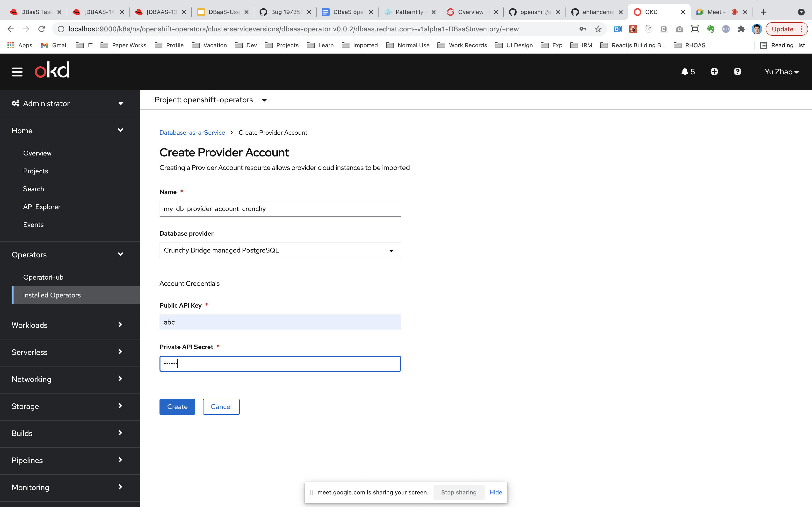
Task: Open the Project openshift-operators selector
Action: (210, 100)
